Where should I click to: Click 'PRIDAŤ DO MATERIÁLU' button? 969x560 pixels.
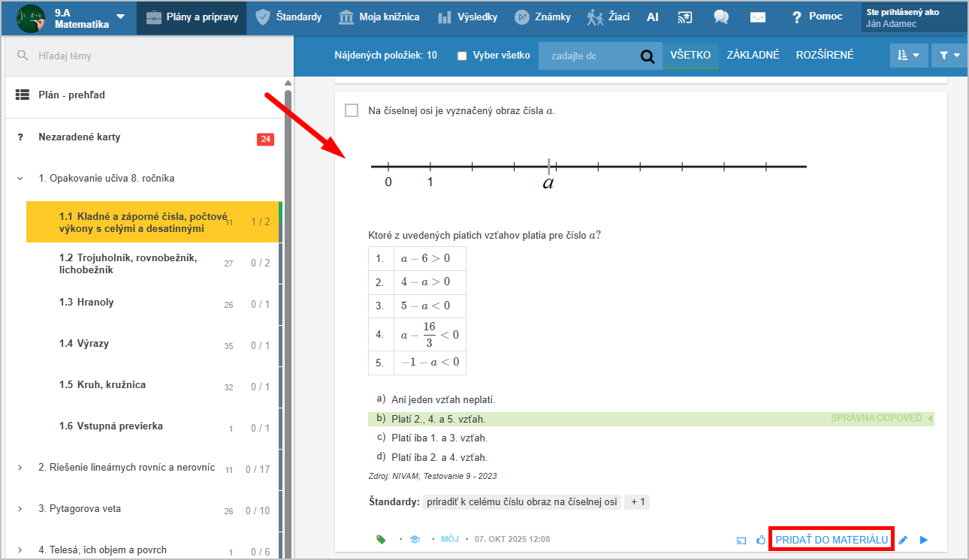pyautogui.click(x=832, y=540)
